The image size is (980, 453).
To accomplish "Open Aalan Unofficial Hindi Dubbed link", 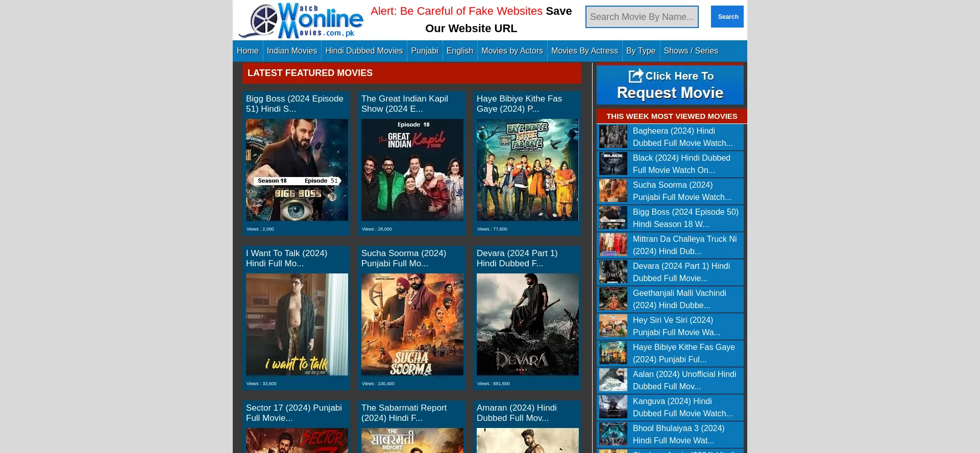I will point(684,381).
